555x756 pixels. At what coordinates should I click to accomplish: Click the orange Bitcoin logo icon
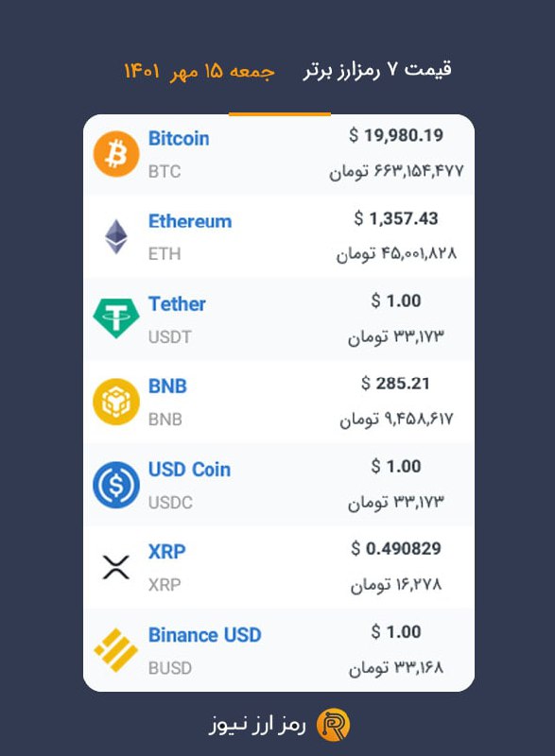(116, 154)
